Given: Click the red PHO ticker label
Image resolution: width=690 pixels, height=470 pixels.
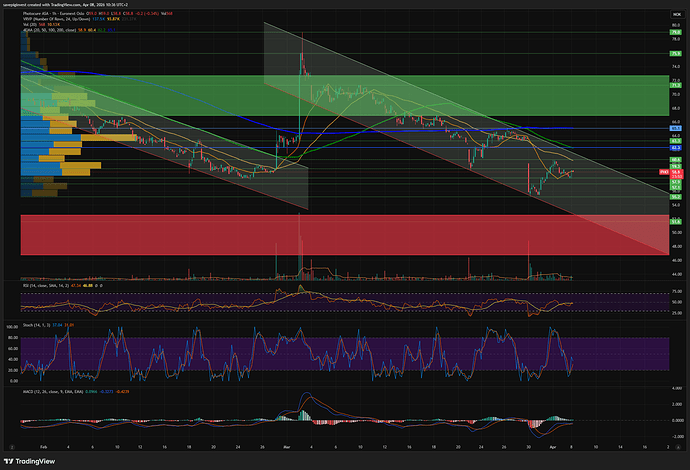Looking at the screenshot, I should click(664, 172).
